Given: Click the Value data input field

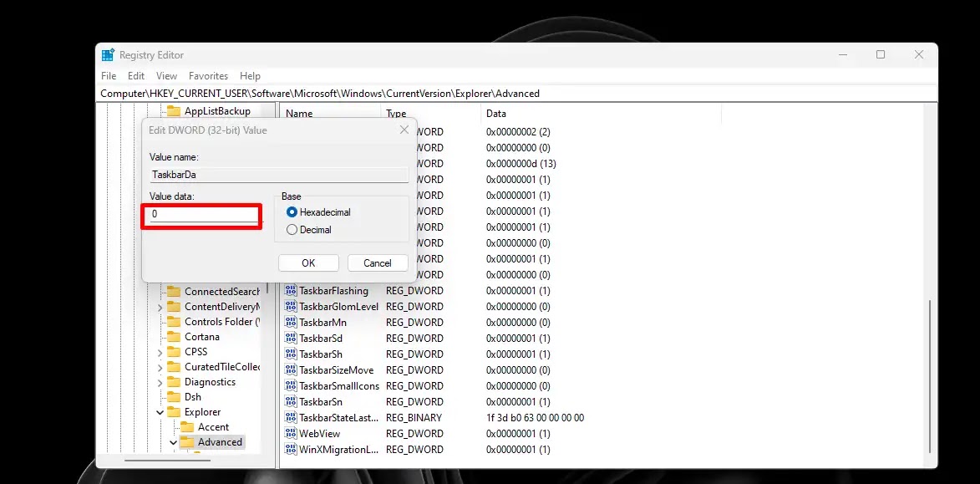Looking at the screenshot, I should point(203,215).
